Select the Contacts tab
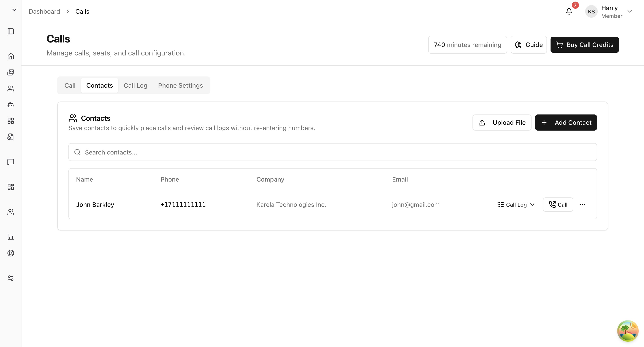The width and height of the screenshot is (644, 347). tap(100, 85)
